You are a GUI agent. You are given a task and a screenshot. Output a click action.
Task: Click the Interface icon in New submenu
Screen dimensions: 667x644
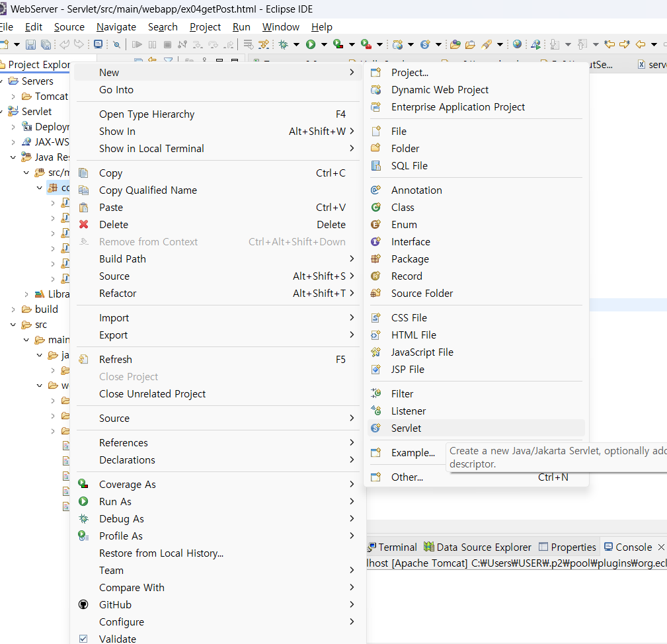375,241
